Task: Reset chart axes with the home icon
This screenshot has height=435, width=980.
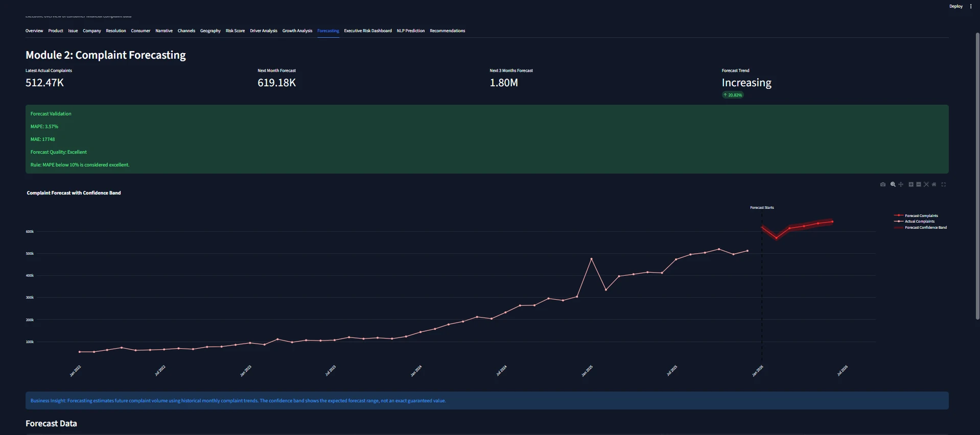Action: pos(934,184)
